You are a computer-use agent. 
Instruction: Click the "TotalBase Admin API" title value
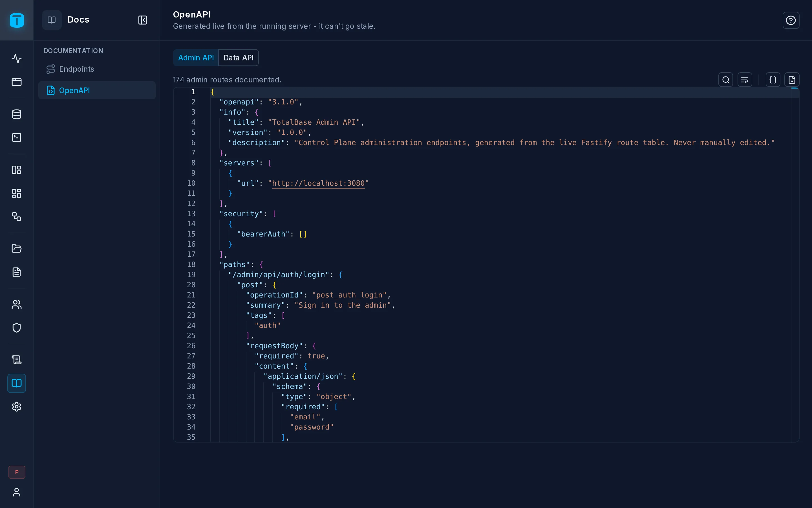pos(314,122)
